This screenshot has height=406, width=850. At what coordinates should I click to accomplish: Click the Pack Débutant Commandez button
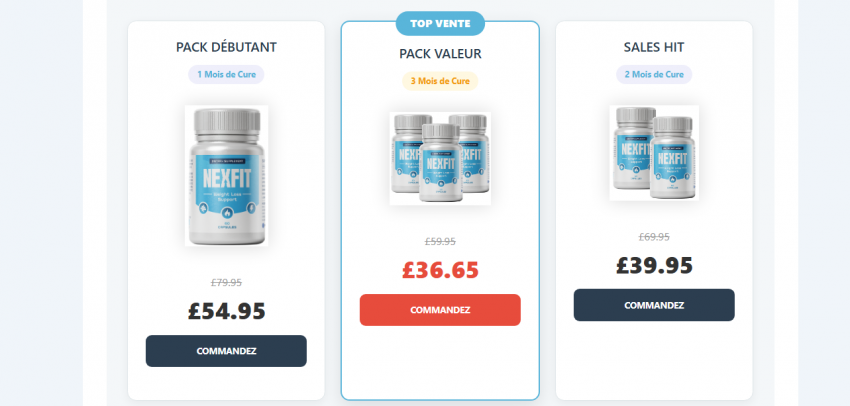[226, 351]
